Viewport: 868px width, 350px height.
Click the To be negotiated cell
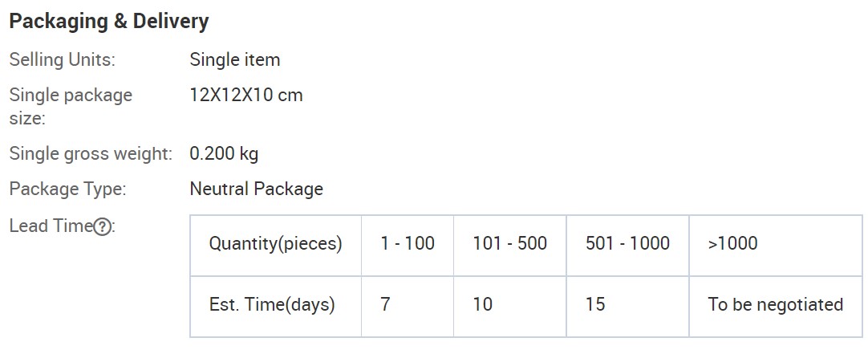pos(776,307)
